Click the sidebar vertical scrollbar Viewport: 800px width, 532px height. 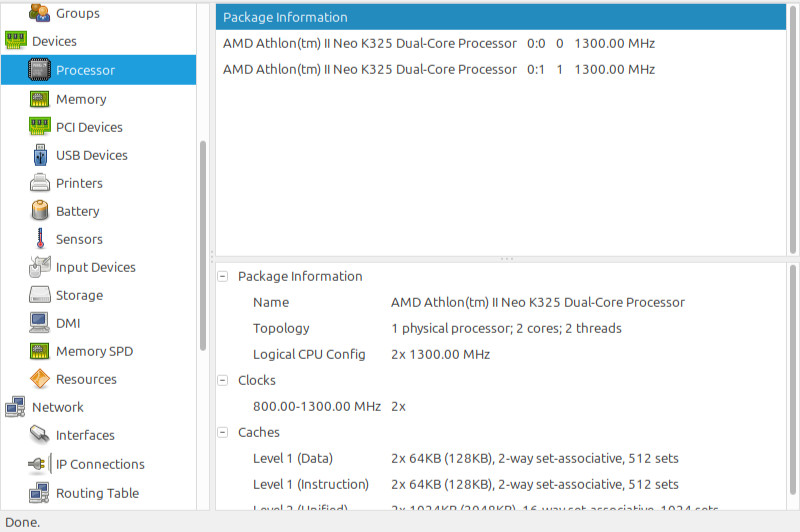tap(203, 245)
